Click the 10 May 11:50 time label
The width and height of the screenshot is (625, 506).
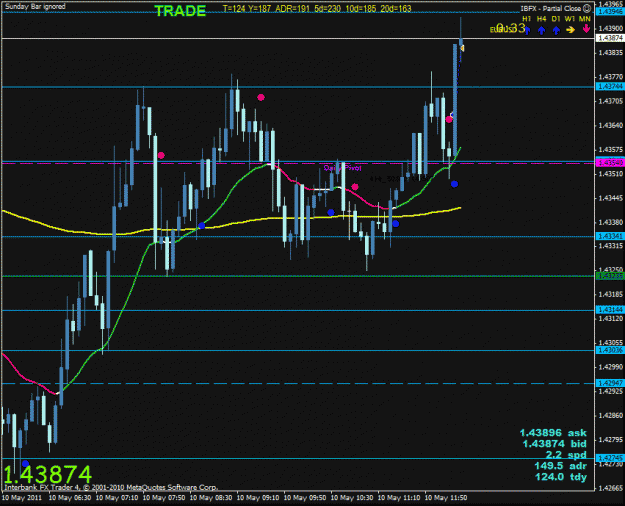pos(446,498)
